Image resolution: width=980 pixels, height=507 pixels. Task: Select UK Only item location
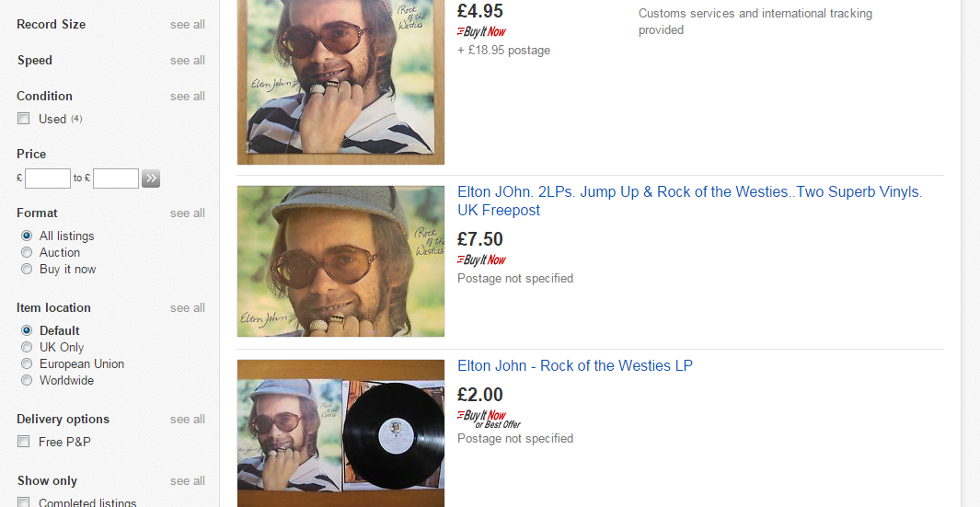pos(27,347)
